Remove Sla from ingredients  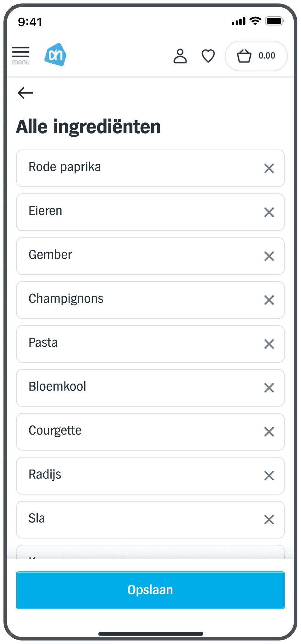pyautogui.click(x=269, y=520)
